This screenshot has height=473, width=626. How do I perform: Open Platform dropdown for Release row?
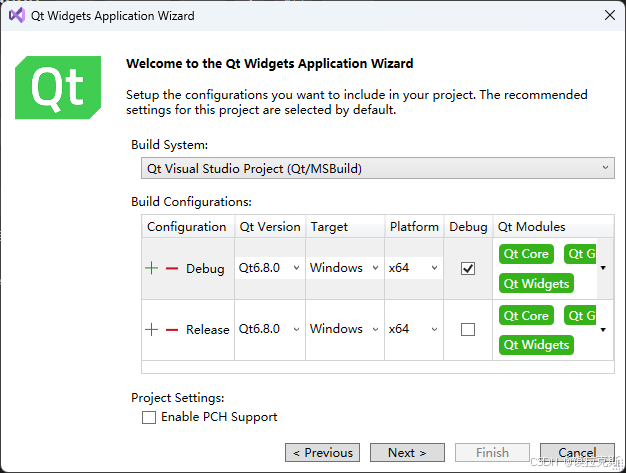pos(413,329)
